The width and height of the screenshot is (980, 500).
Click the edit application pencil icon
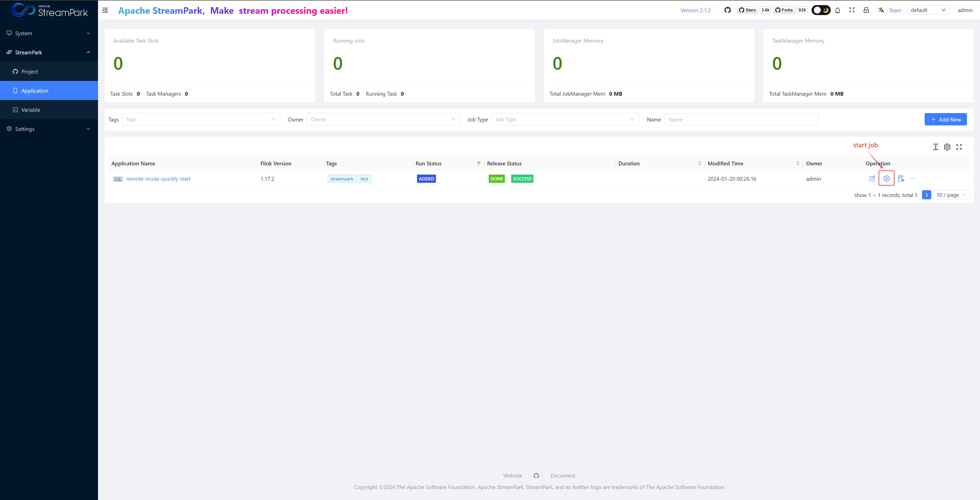coord(872,178)
